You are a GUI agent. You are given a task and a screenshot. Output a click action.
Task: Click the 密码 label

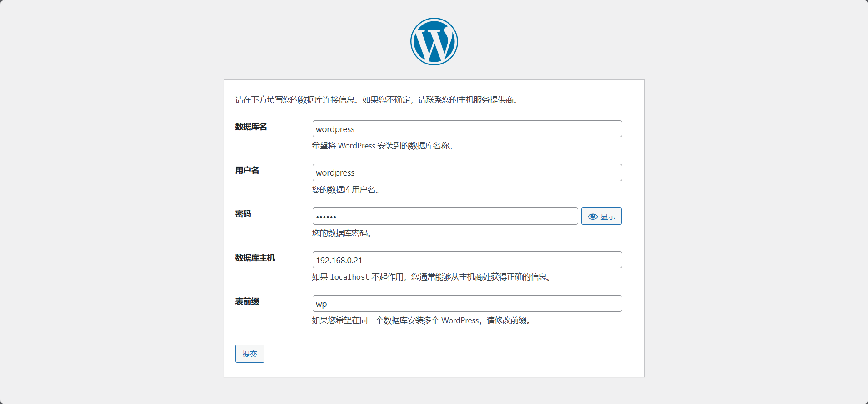tap(243, 214)
